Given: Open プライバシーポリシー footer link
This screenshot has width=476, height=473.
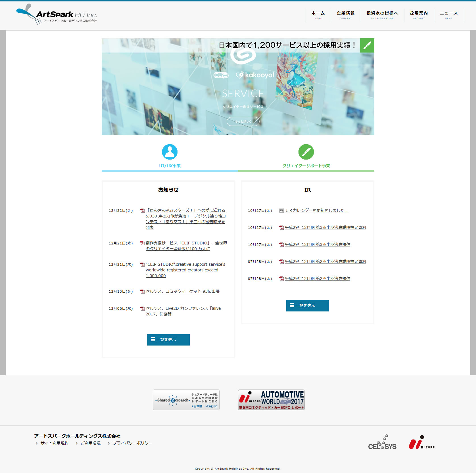Looking at the screenshot, I should point(132,443).
